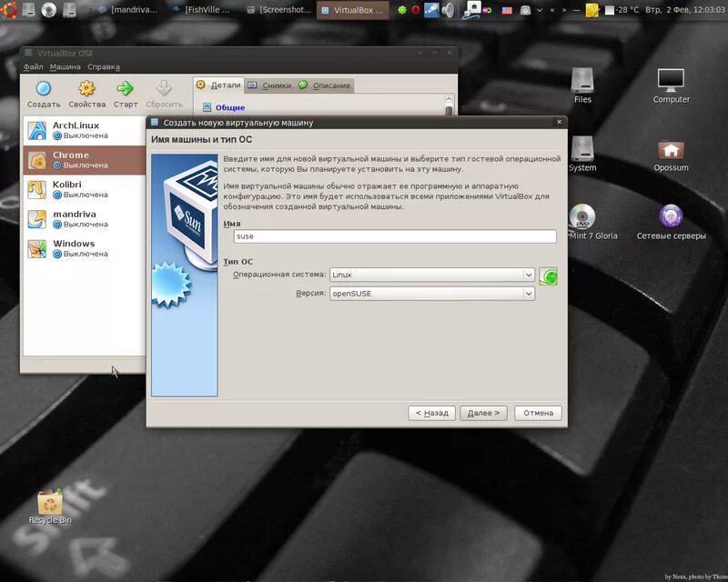The height and width of the screenshot is (582, 728).
Task: Click the Windows VM OS icon
Action: click(36, 249)
